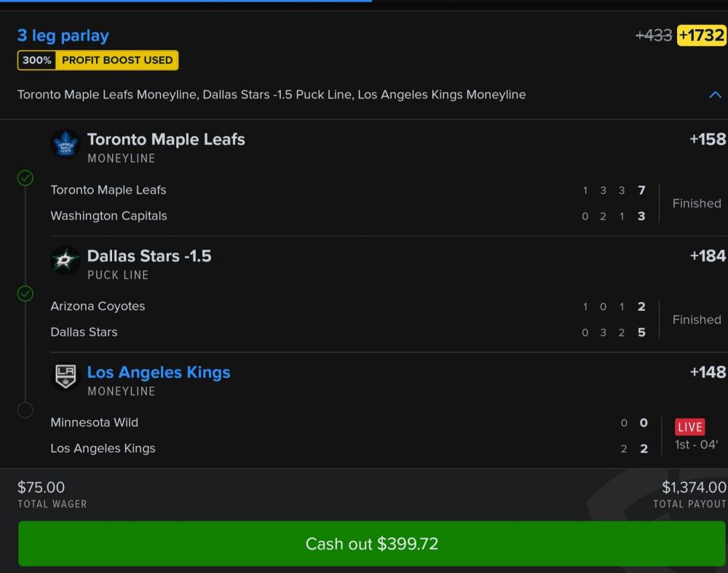Select the green checkmark on the Toronto leg
The width and height of the screenshot is (728, 573).
(25, 178)
